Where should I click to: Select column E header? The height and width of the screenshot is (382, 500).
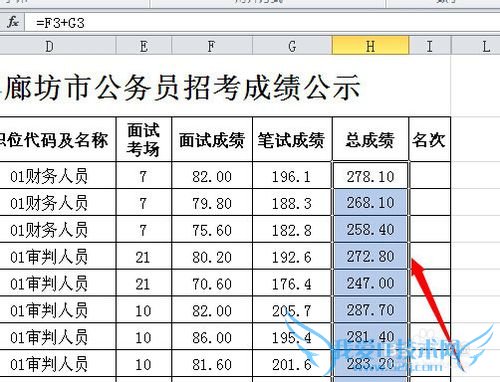(x=144, y=46)
